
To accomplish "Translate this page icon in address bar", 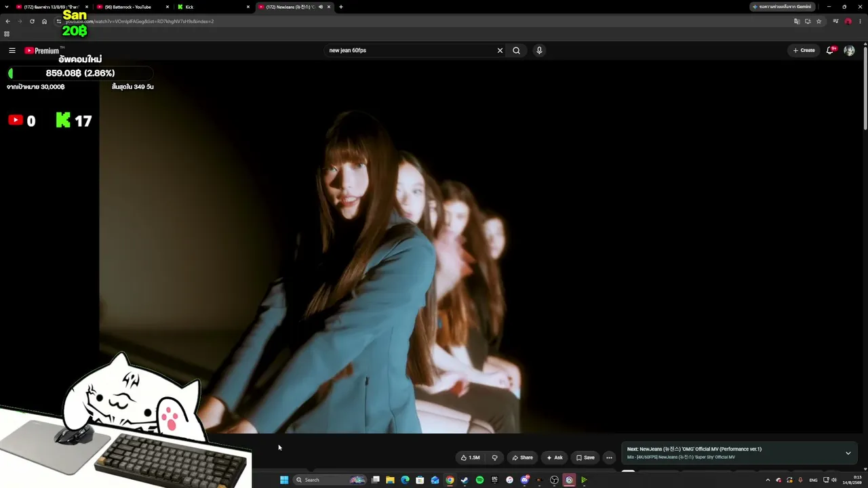I will (x=797, y=21).
